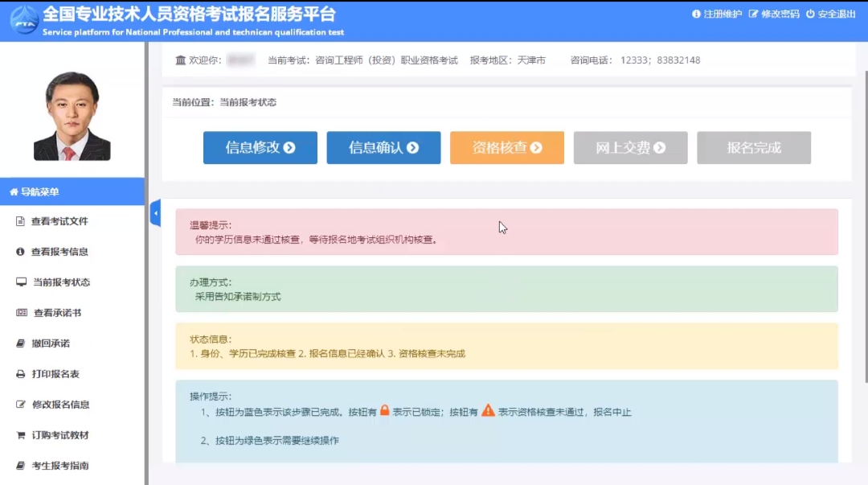Click the candidate profile photo

[72, 117]
